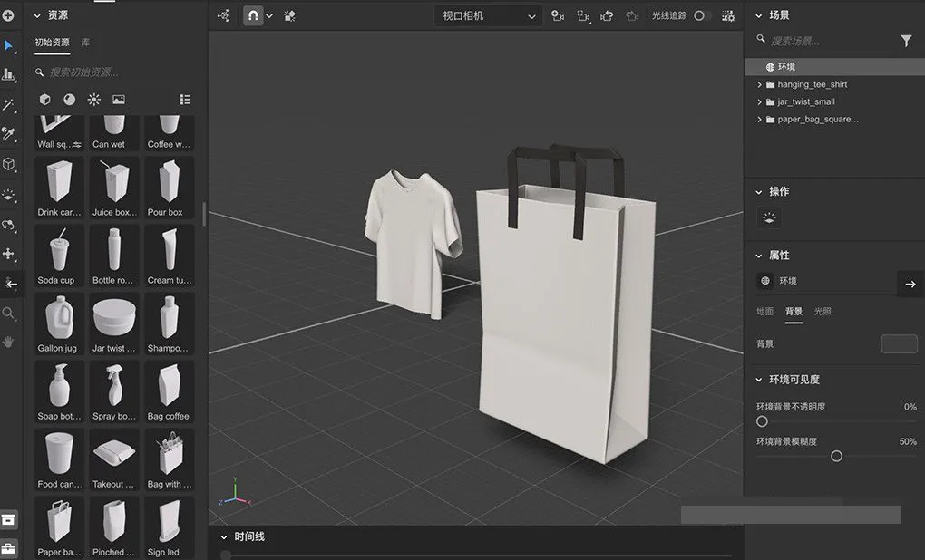Image resolution: width=925 pixels, height=560 pixels.
Task: Expand hanging_tee_shirt in scene tree
Action: (x=759, y=84)
